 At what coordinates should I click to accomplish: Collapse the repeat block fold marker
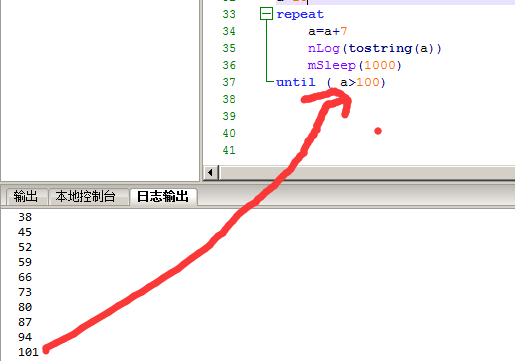point(266,14)
